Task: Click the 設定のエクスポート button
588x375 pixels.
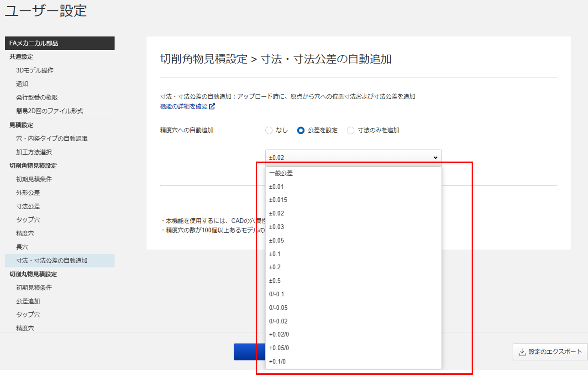Action: click(x=549, y=352)
